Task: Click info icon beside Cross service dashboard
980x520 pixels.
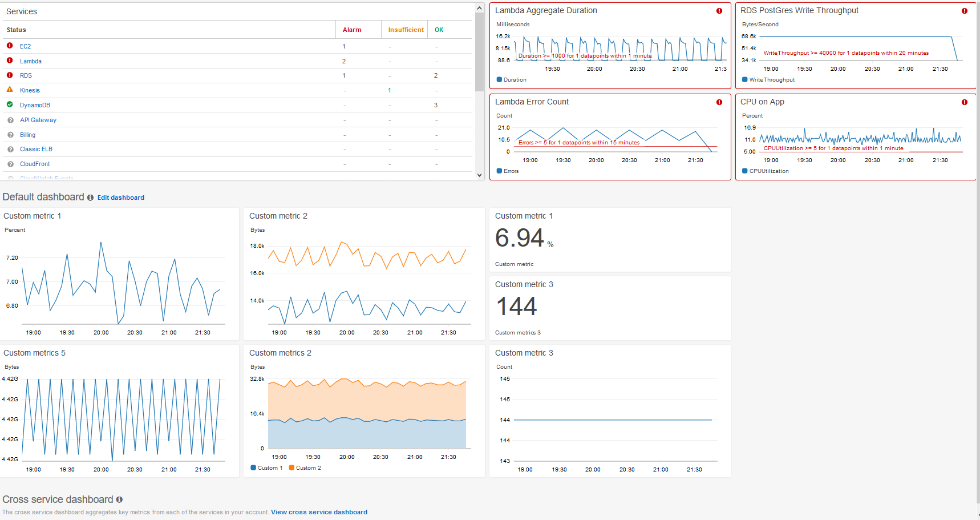Action: click(x=119, y=500)
